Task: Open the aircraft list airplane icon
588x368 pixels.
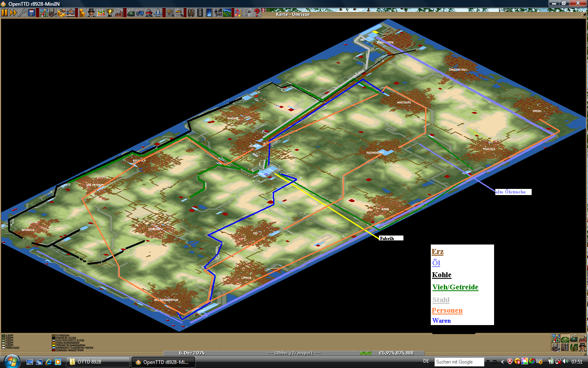Action: pos(158,13)
